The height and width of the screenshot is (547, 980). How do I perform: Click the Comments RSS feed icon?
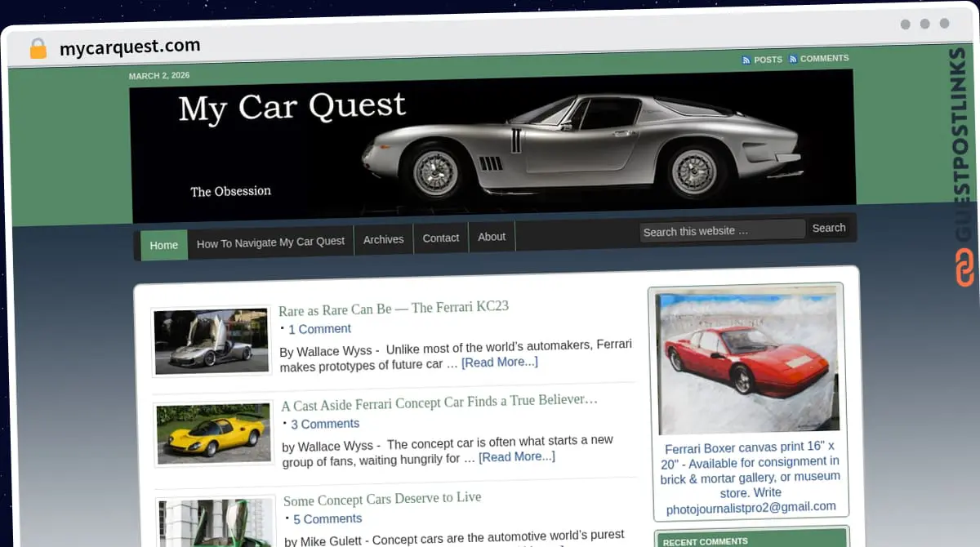tap(793, 59)
